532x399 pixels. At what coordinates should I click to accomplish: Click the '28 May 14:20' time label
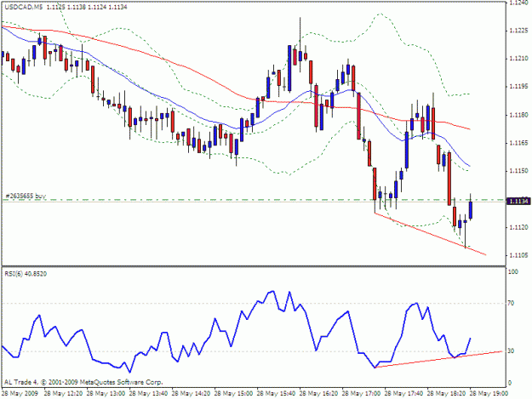[x=191, y=394]
